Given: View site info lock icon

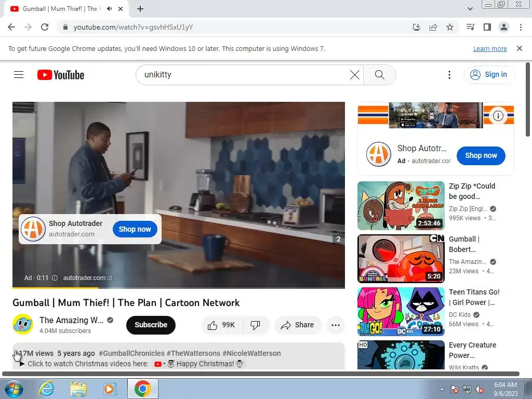Looking at the screenshot, I should click(x=65, y=27).
